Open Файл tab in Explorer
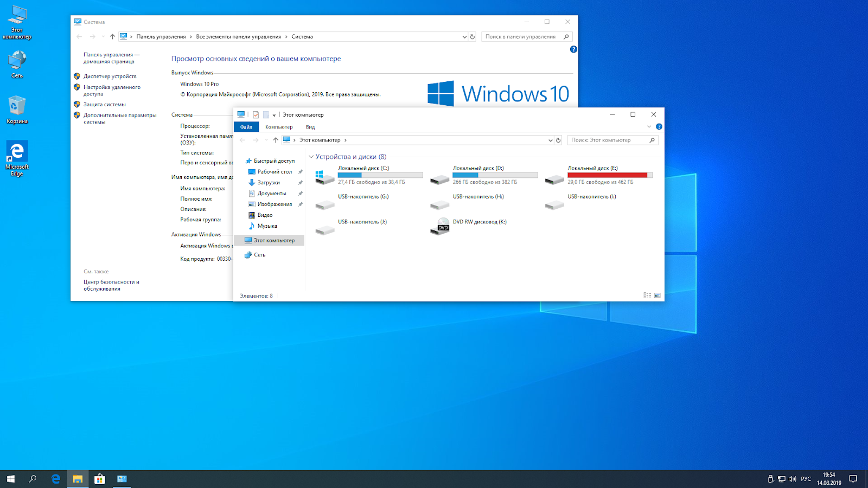This screenshot has height=488, width=868. 246,127
